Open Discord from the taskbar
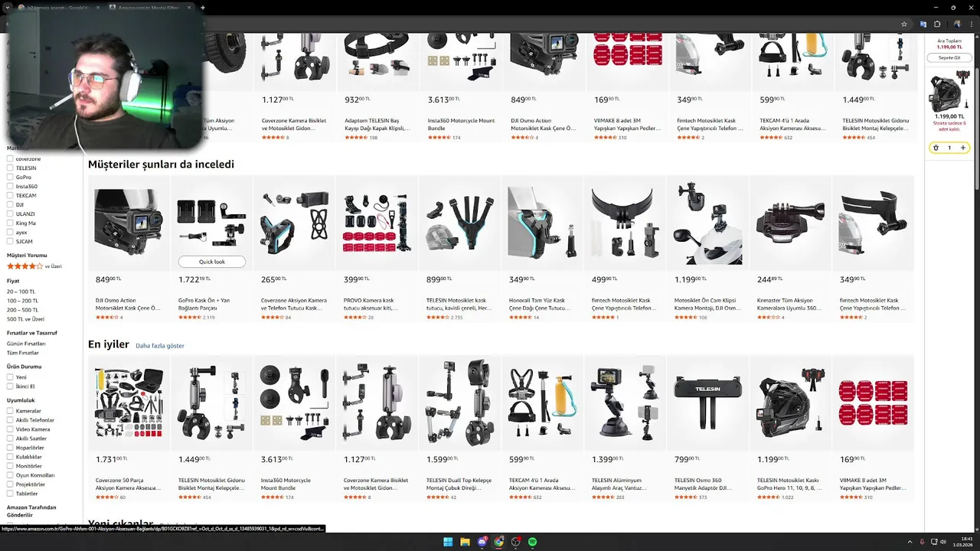The image size is (980, 551). [x=482, y=542]
